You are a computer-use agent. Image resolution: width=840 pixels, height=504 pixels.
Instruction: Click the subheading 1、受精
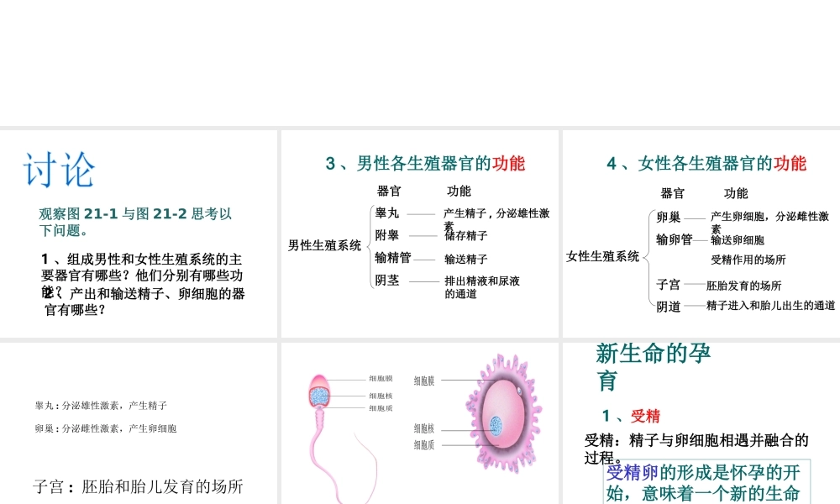(631, 416)
